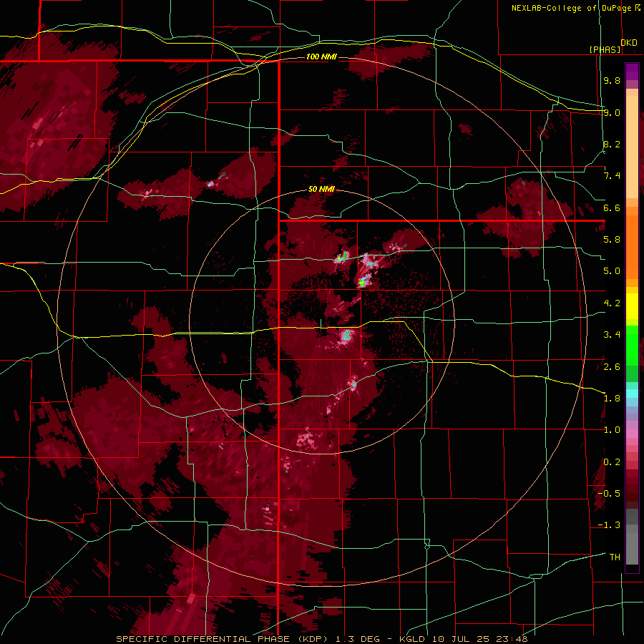The width and height of the screenshot is (644, 644).
Task: Click the DKD label above the color scale
Action: pyautogui.click(x=629, y=43)
